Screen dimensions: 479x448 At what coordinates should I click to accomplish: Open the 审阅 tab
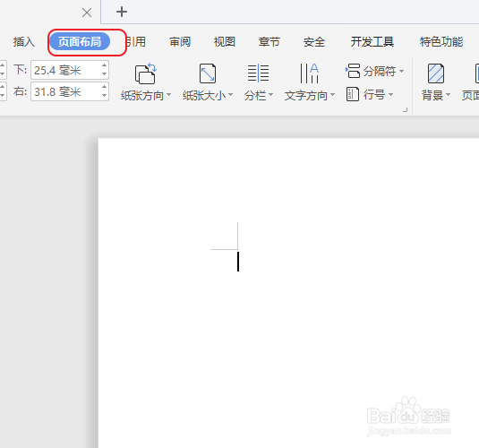[180, 42]
